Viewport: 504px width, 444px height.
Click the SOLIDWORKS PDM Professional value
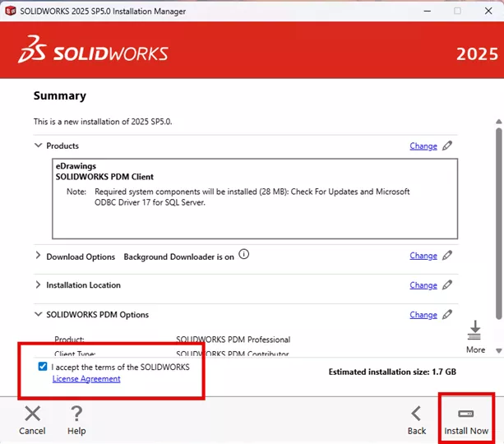click(233, 340)
